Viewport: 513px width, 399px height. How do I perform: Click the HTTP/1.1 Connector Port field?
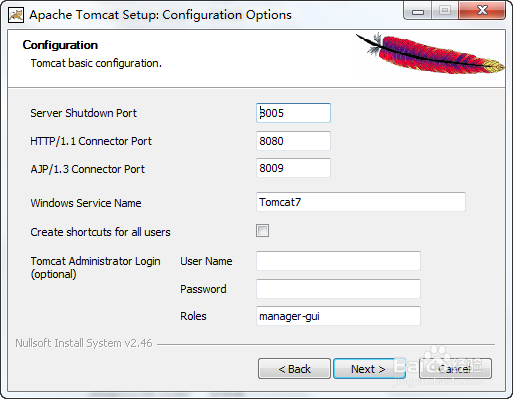coord(293,141)
